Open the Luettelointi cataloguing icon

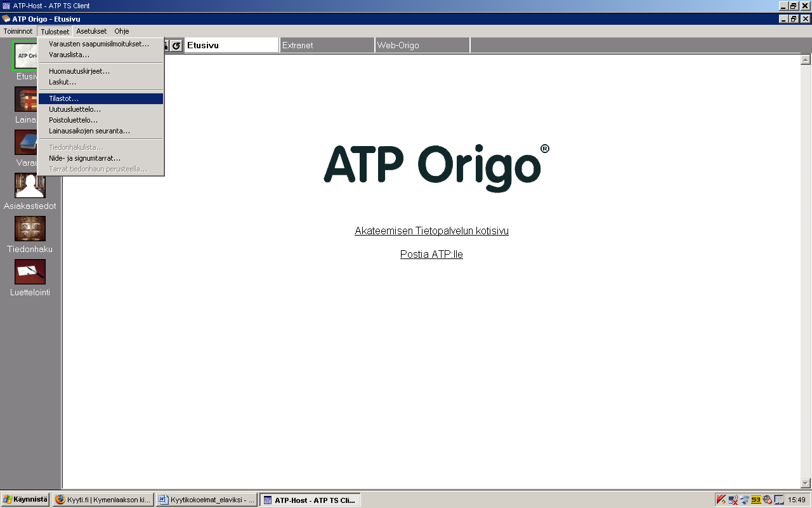coord(30,272)
